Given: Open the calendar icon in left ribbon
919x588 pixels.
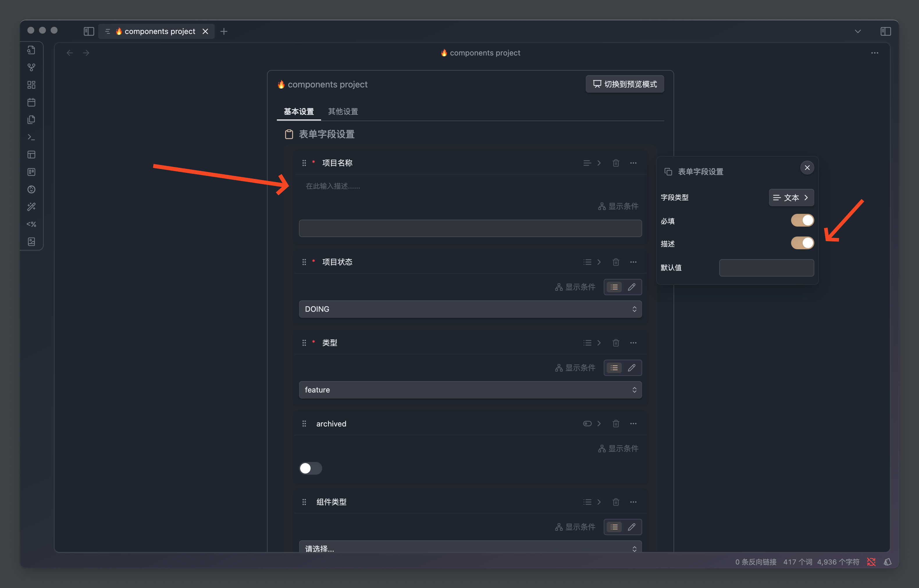Looking at the screenshot, I should (31, 102).
